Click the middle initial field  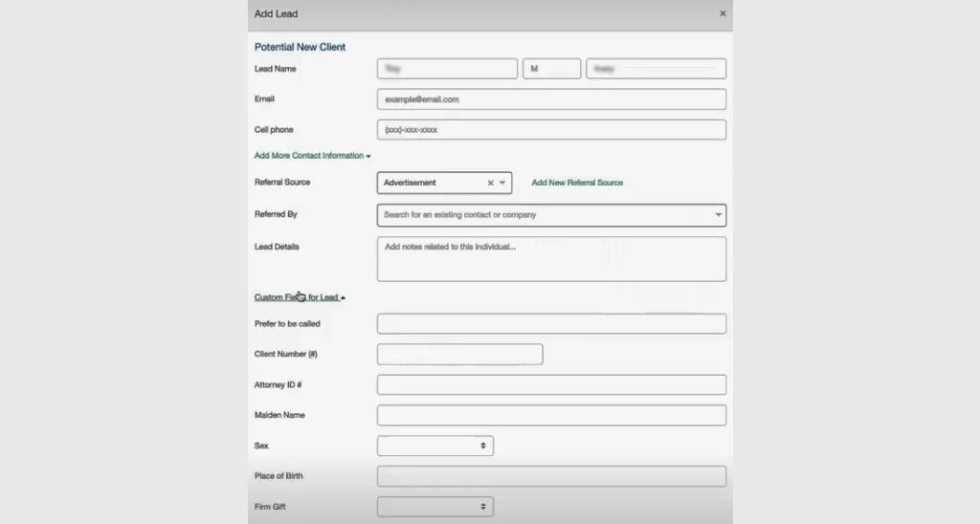[x=551, y=69]
